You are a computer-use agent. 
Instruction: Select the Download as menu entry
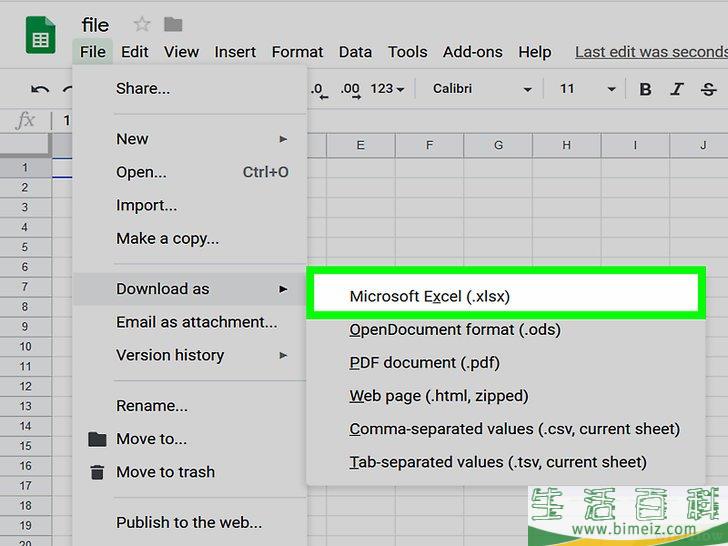189,289
